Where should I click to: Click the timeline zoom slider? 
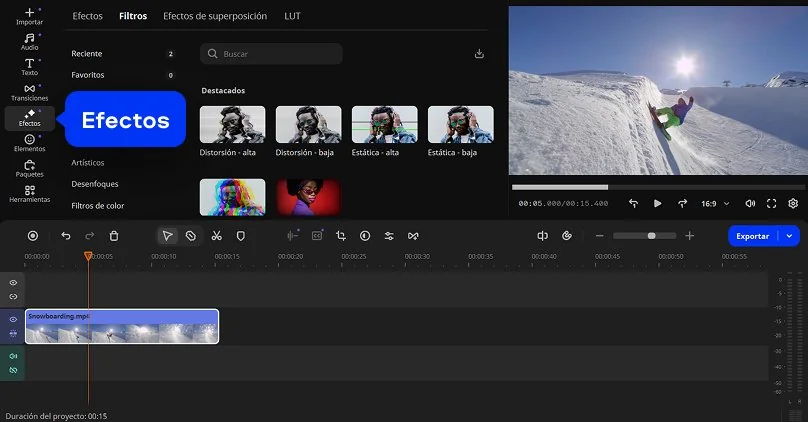(644, 236)
